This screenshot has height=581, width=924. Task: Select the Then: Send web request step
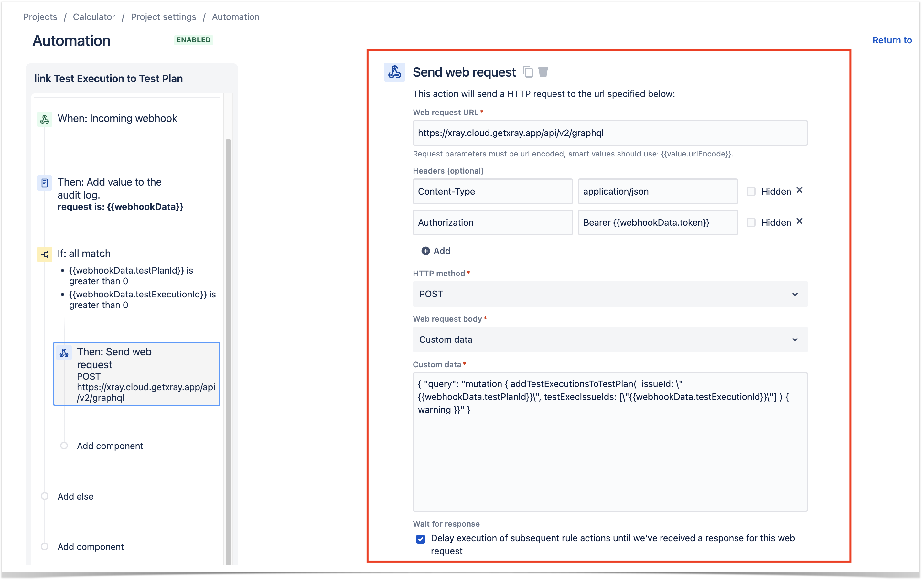pos(137,374)
